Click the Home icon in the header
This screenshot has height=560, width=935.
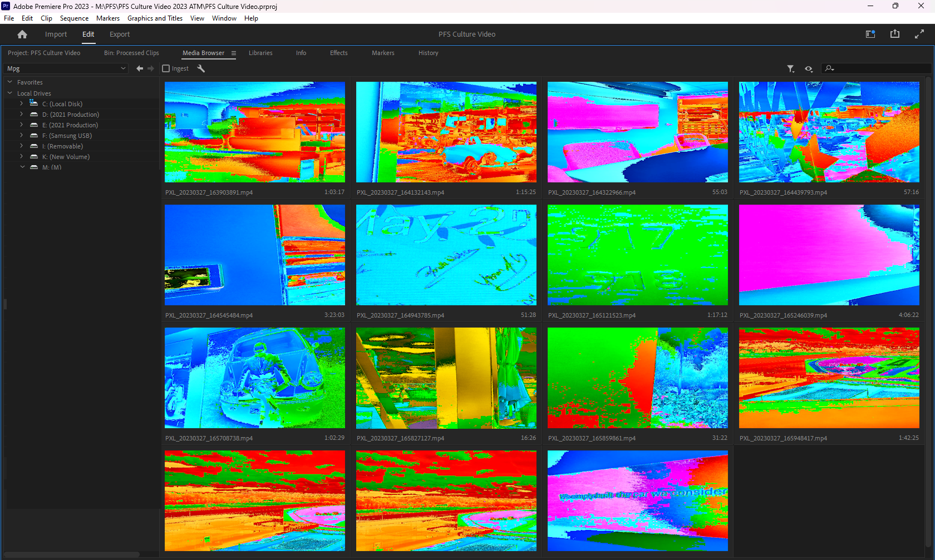[22, 34]
